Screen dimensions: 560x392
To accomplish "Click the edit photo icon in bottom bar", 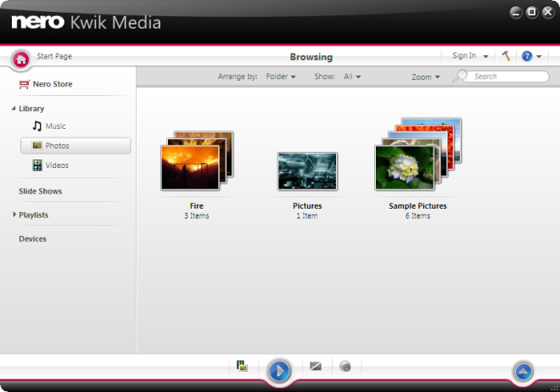I will [x=316, y=367].
